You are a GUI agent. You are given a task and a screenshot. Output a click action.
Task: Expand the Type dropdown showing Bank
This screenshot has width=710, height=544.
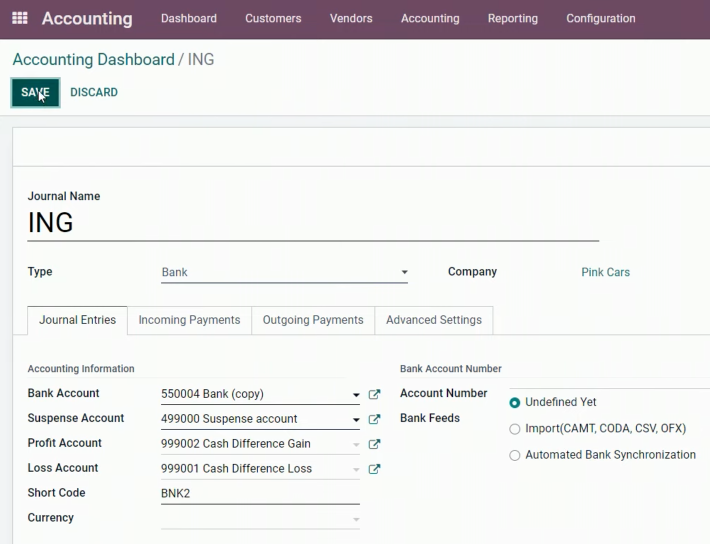tap(284, 272)
